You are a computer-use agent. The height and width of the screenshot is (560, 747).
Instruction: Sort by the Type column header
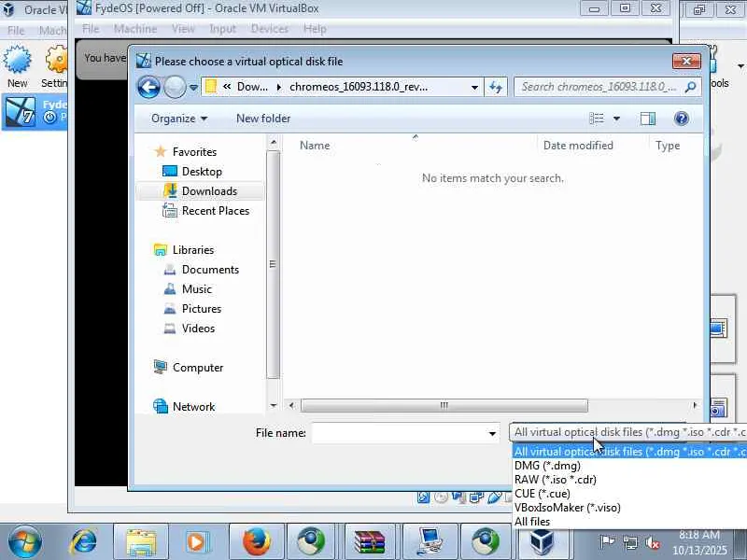668,146
